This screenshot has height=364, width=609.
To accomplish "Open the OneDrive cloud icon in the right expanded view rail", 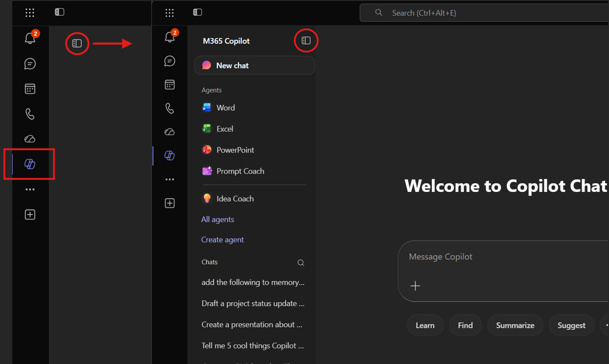I will (170, 132).
